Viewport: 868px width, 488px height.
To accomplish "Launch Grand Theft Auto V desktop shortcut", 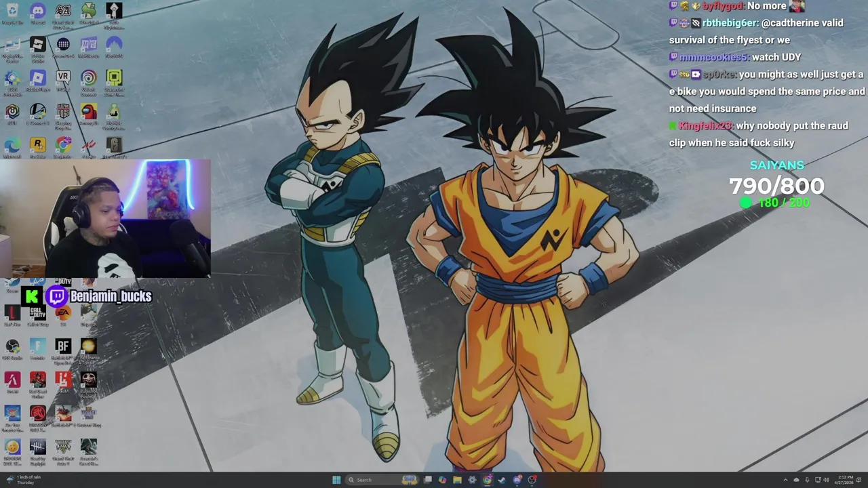I will [63, 451].
